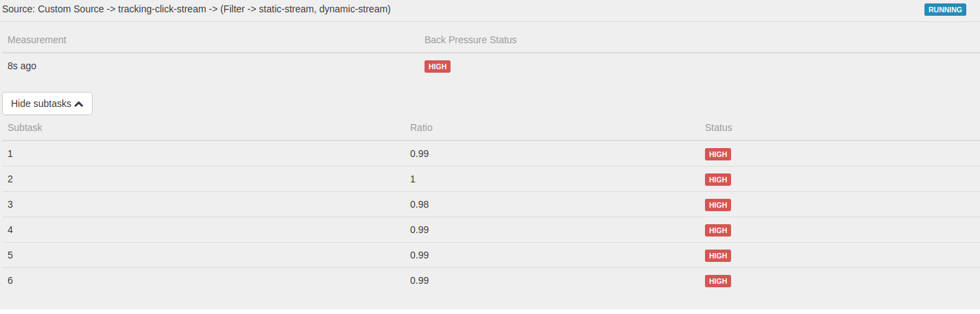Screen dimensions: 980x314
Task: Click HIGH status badge for subtask 4
Action: tap(717, 230)
